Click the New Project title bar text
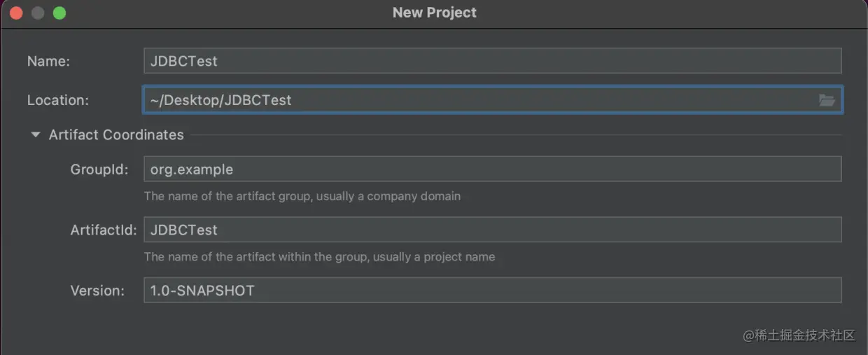Image resolution: width=868 pixels, height=355 pixels. click(x=434, y=13)
